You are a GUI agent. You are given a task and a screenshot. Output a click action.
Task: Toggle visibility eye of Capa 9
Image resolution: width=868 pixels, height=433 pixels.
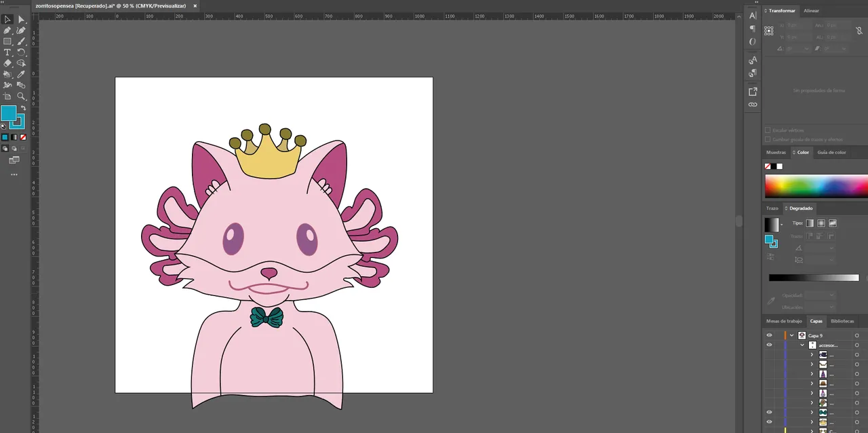[769, 335]
